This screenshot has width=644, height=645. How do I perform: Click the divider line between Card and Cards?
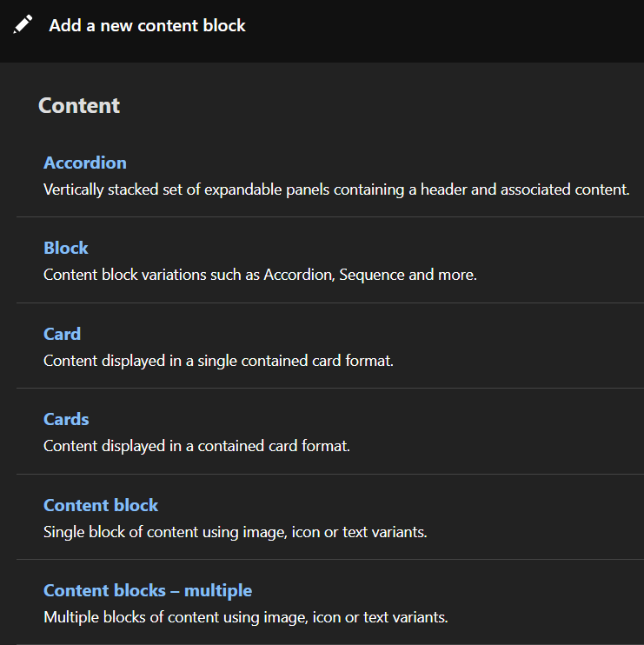click(x=330, y=388)
